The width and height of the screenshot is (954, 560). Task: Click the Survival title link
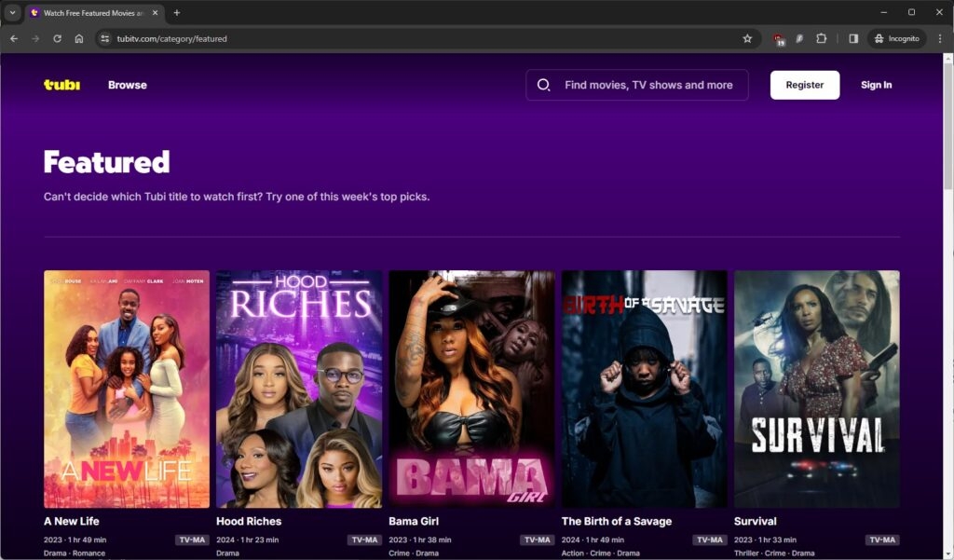[x=755, y=521]
